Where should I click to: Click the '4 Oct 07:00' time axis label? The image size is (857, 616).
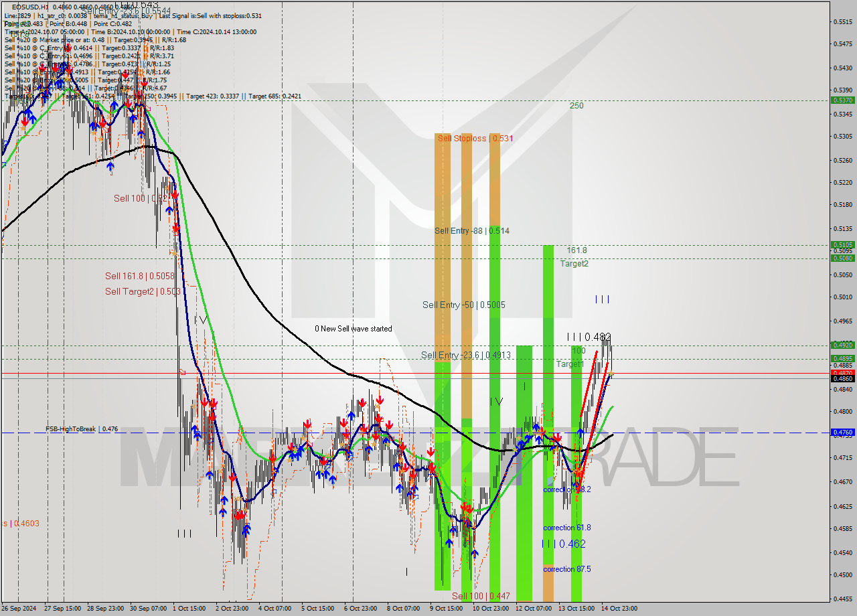(x=275, y=609)
